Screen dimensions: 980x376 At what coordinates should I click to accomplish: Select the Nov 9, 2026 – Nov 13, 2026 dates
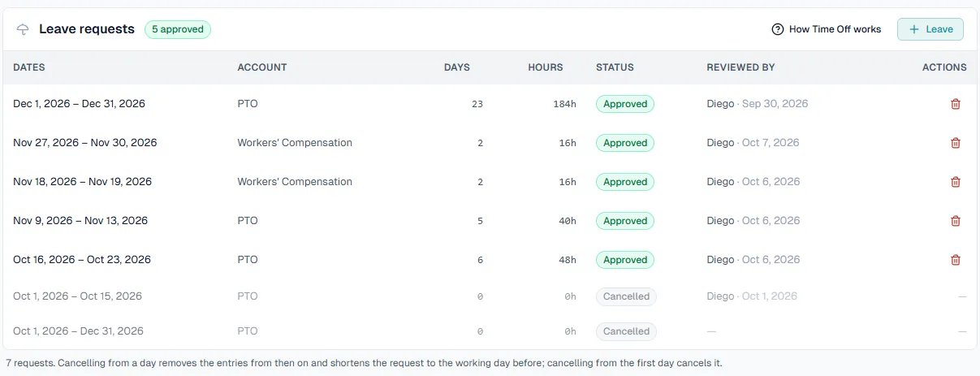[80, 221]
